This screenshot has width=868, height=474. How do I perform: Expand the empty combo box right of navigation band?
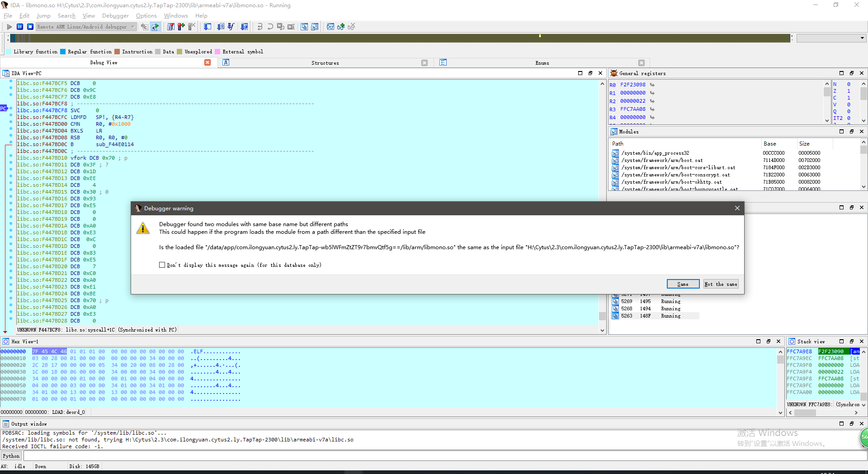(x=862, y=38)
